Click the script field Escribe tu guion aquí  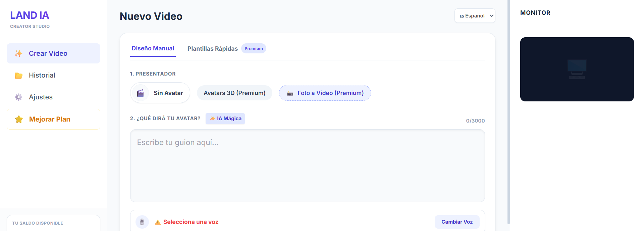tap(307, 166)
